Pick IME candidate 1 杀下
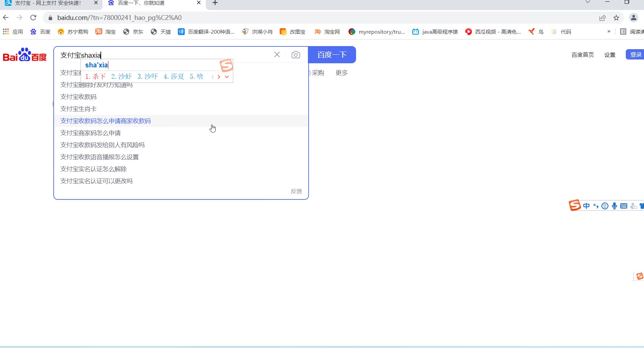 point(95,77)
